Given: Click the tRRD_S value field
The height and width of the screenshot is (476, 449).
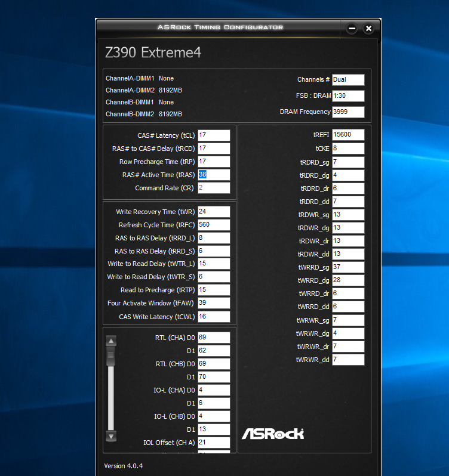Looking at the screenshot, I should (214, 251).
